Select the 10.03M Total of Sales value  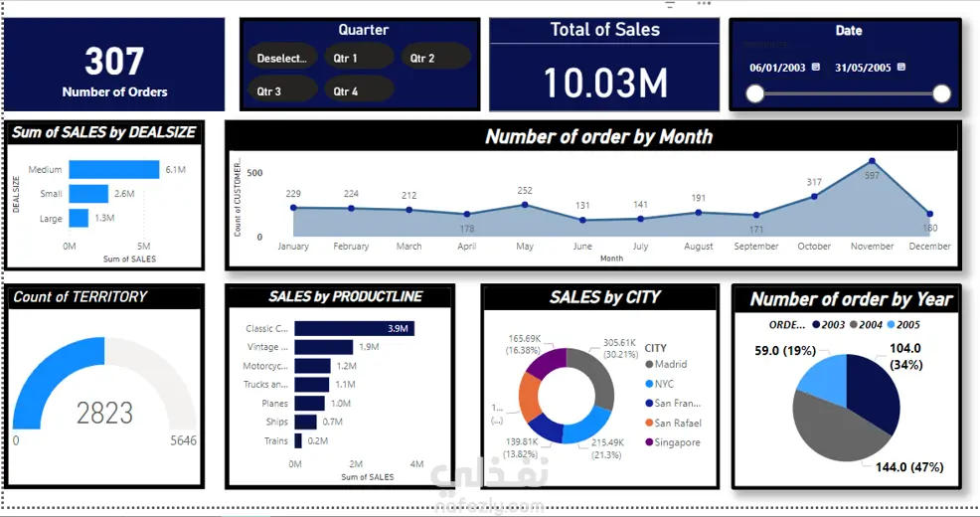[605, 83]
